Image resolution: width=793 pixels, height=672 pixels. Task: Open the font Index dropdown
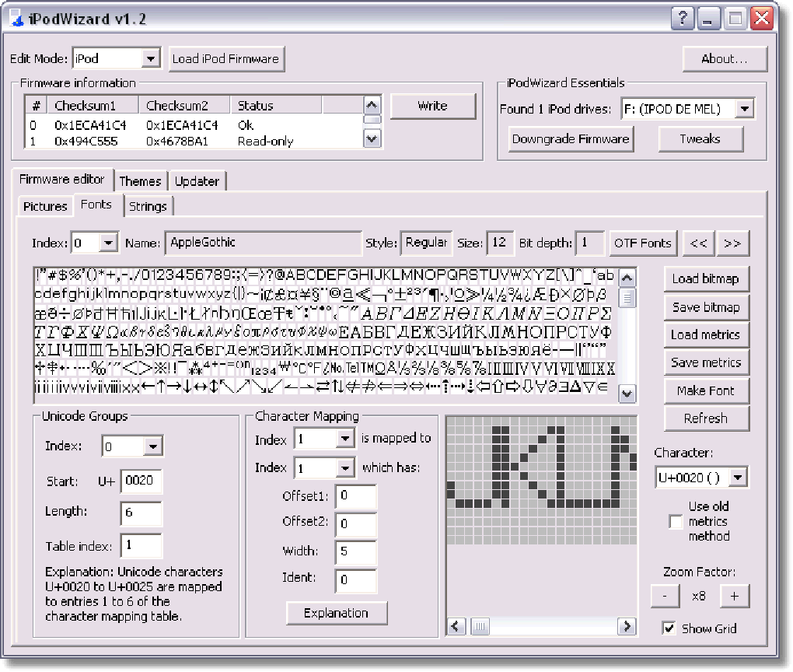pos(108,243)
